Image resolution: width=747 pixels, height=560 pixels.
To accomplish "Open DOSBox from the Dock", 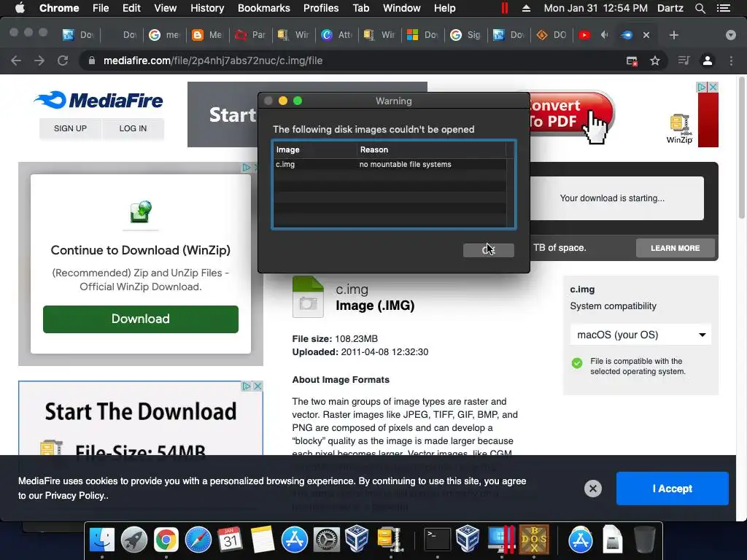I will coord(534,540).
